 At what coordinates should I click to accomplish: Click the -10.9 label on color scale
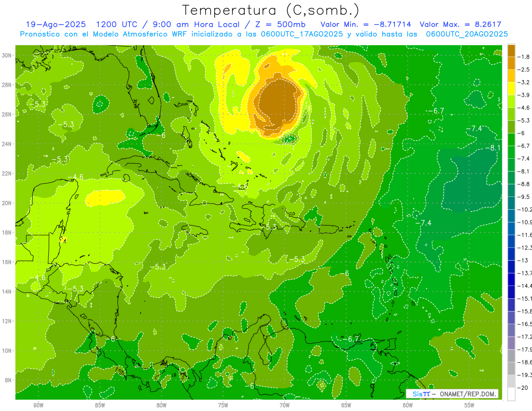[525, 222]
